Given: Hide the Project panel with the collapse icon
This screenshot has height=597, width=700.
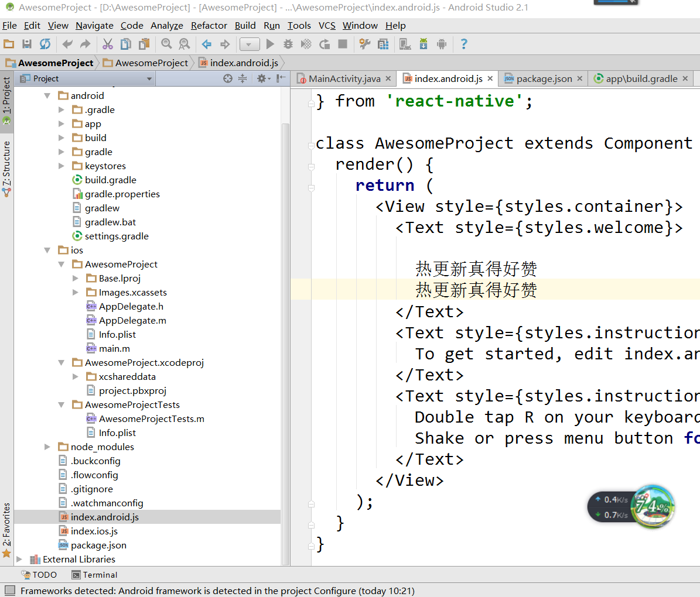Looking at the screenshot, I should tap(282, 78).
